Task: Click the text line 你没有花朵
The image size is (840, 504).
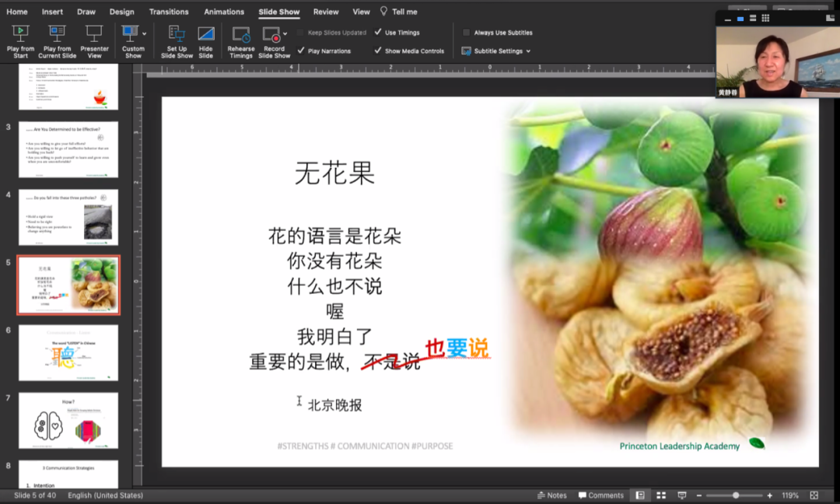Action: pos(334,261)
